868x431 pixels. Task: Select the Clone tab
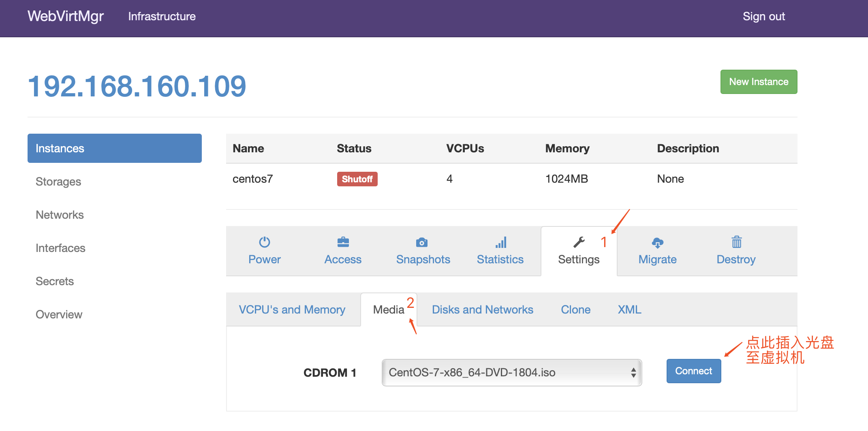575,310
